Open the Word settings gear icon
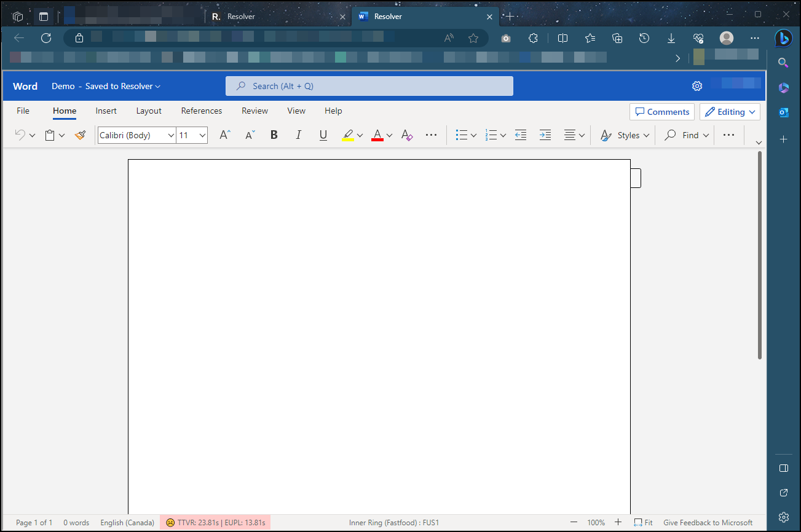801x532 pixels. pyautogui.click(x=697, y=86)
